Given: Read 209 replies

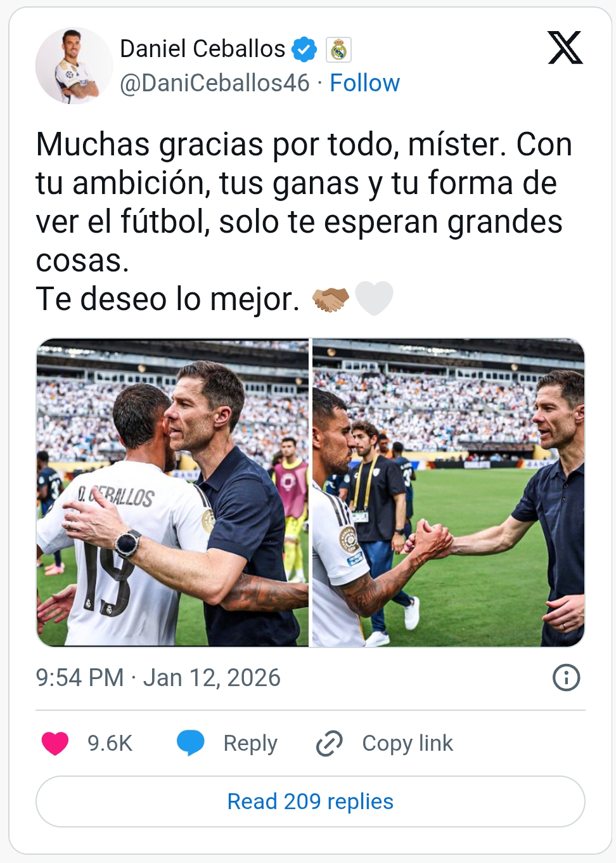Looking at the screenshot, I should pos(311,801).
